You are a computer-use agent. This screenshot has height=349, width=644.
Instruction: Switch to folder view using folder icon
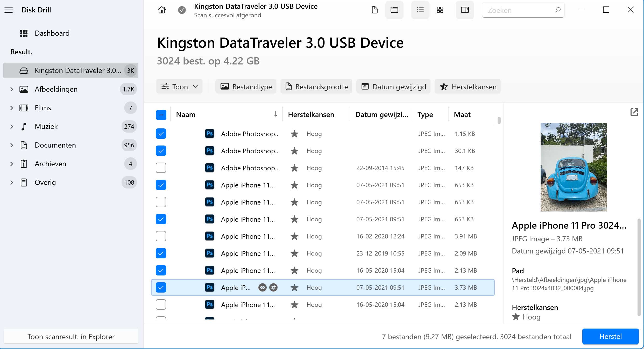click(x=394, y=10)
